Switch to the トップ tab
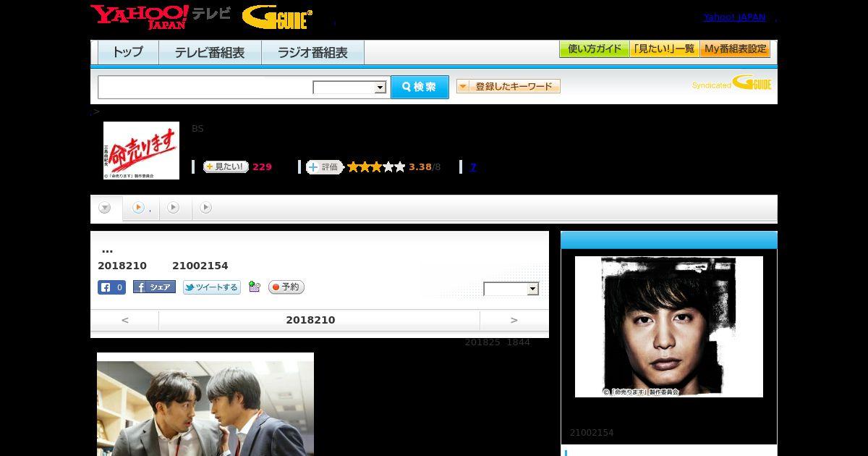The image size is (868, 456). tap(128, 52)
